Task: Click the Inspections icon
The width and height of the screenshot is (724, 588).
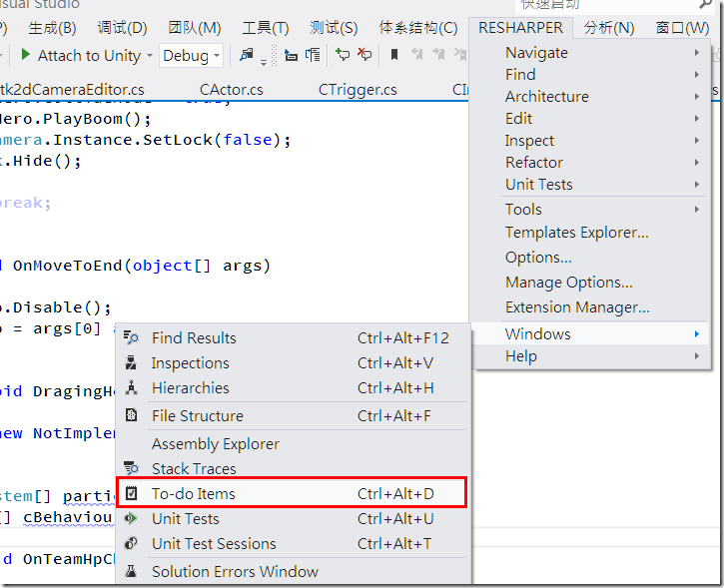Action: click(x=131, y=362)
